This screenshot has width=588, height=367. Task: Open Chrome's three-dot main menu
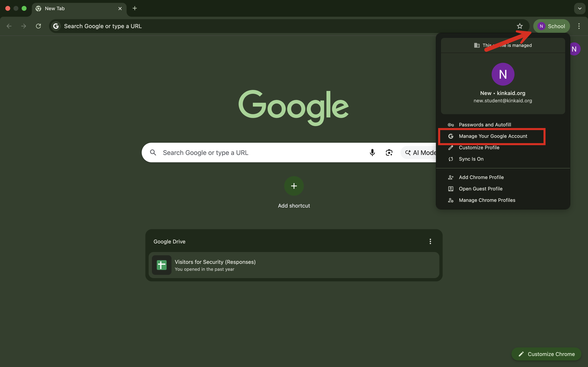pos(579,26)
